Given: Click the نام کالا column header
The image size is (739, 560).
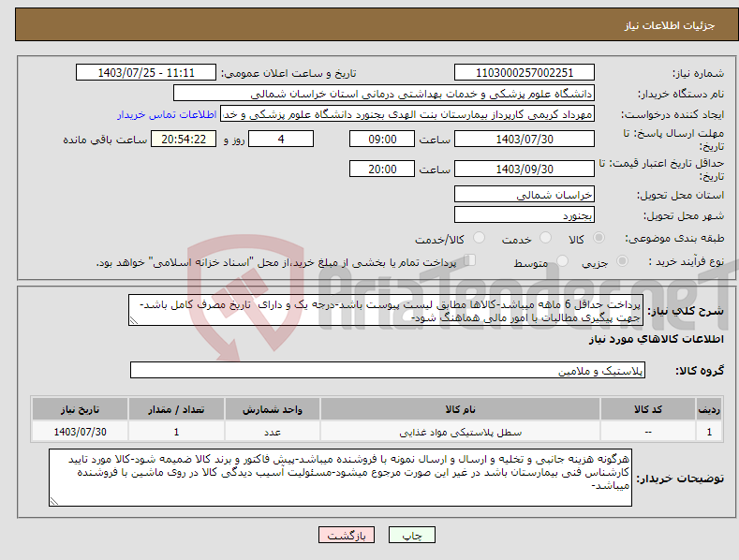Looking at the screenshot, I should click(460, 409).
